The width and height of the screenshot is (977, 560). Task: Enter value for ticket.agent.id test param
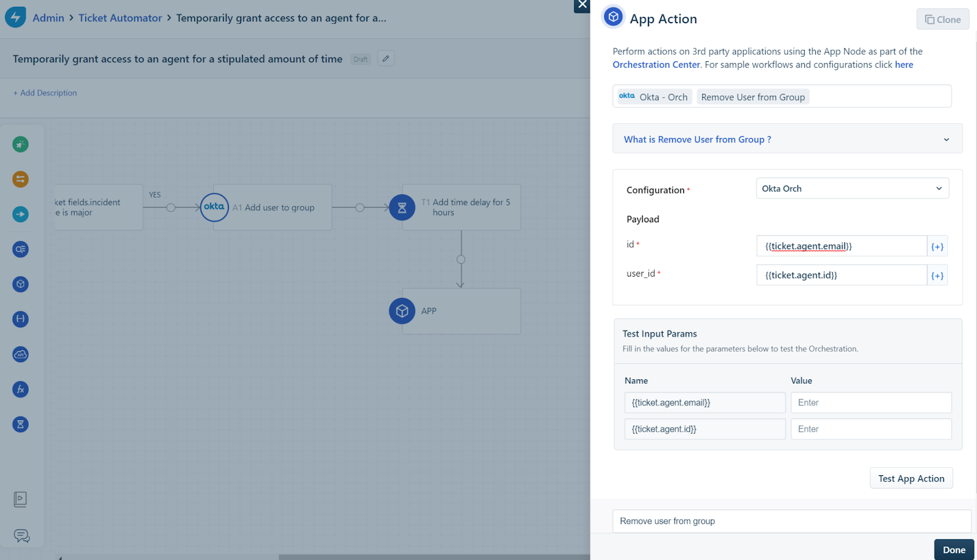point(871,429)
